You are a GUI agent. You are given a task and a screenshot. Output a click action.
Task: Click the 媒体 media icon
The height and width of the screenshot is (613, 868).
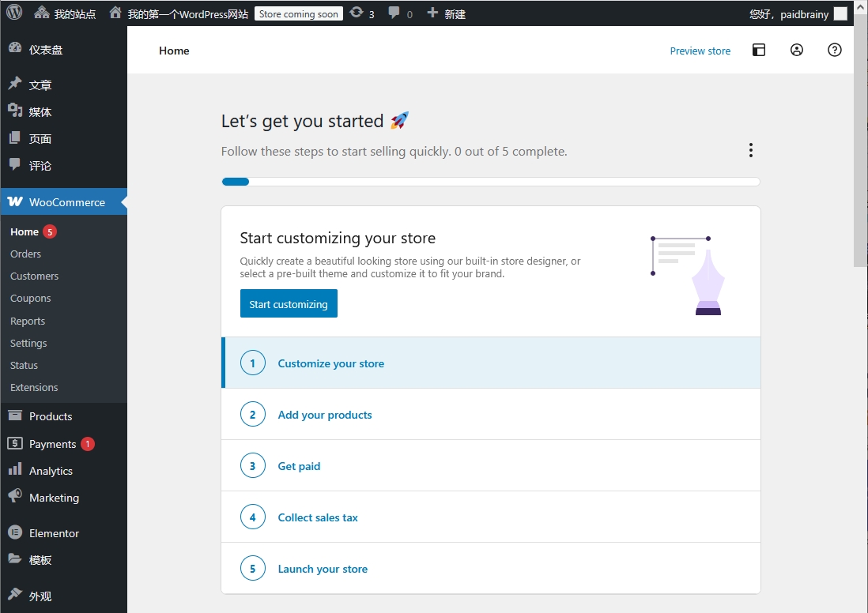15,111
